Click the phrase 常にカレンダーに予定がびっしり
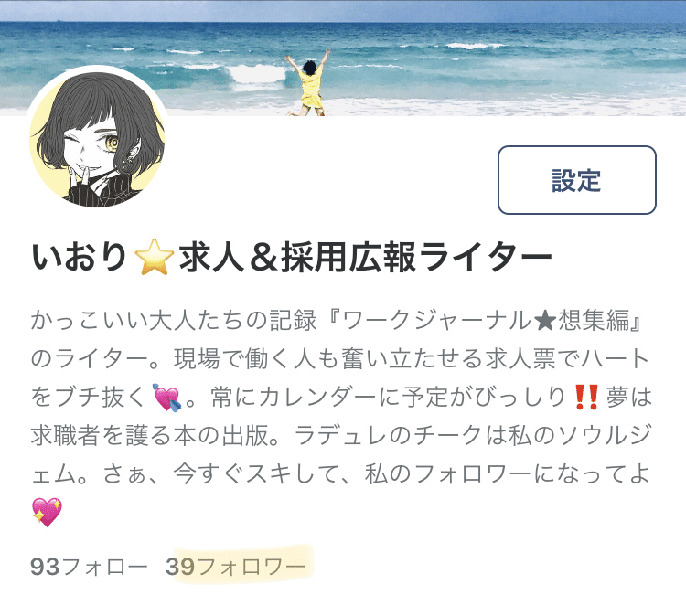Screen dimensions: 686x616 [x=389, y=398]
